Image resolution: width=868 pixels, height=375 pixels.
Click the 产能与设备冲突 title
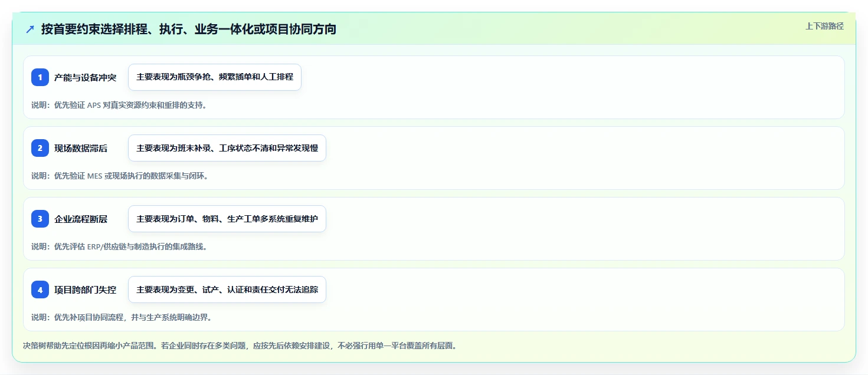85,77
